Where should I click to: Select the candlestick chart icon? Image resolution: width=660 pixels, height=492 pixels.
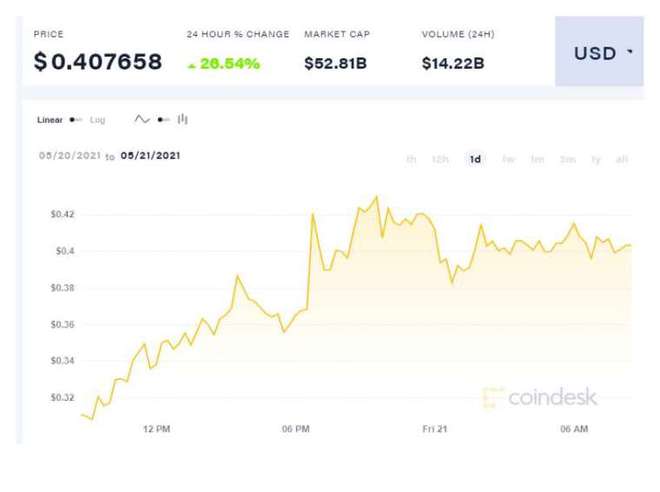(182, 120)
